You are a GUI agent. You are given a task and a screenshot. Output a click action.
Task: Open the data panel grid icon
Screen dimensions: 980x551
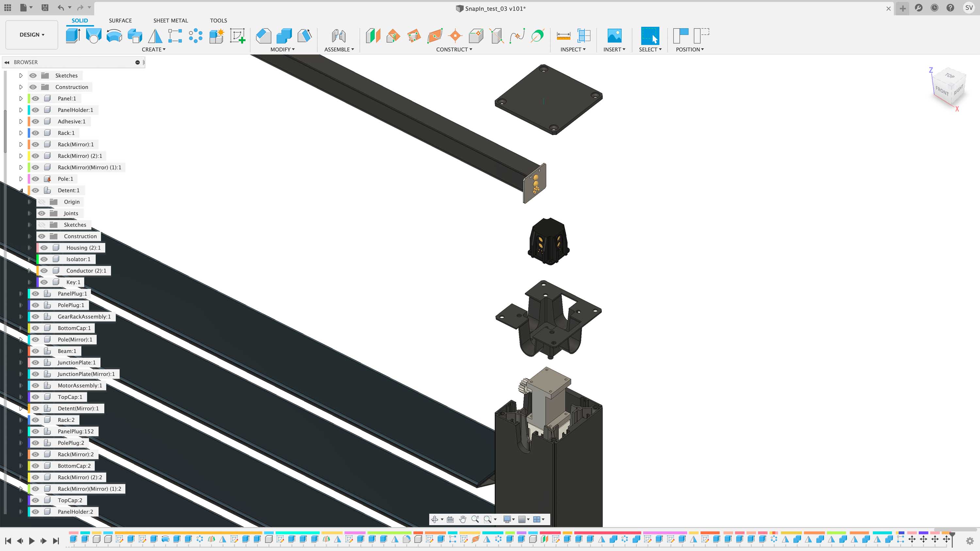point(8,8)
